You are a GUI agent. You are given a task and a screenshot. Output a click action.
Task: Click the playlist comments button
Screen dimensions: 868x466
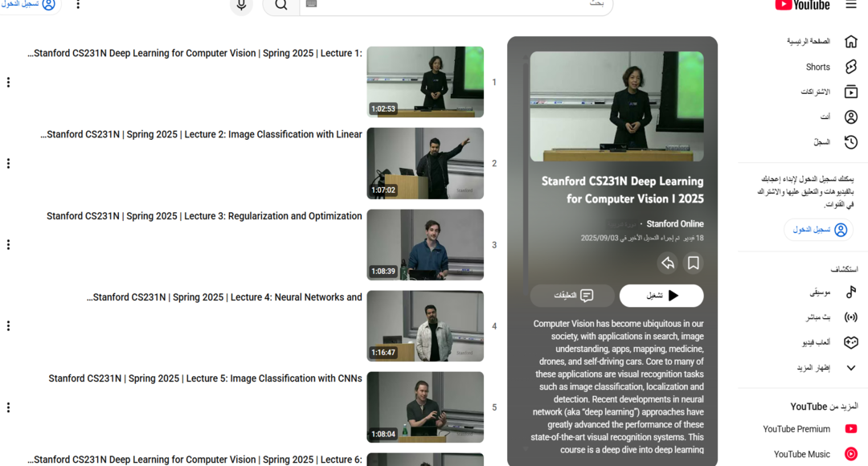[572, 296]
